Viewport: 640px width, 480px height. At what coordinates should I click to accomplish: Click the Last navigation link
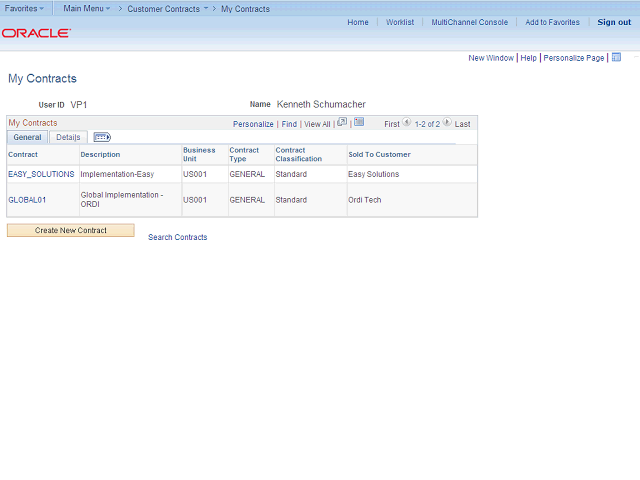pyautogui.click(x=462, y=124)
